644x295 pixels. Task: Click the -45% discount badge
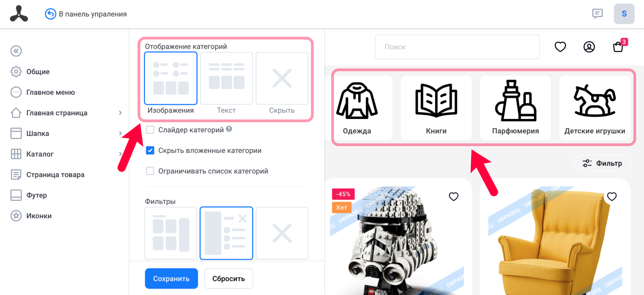[343, 194]
